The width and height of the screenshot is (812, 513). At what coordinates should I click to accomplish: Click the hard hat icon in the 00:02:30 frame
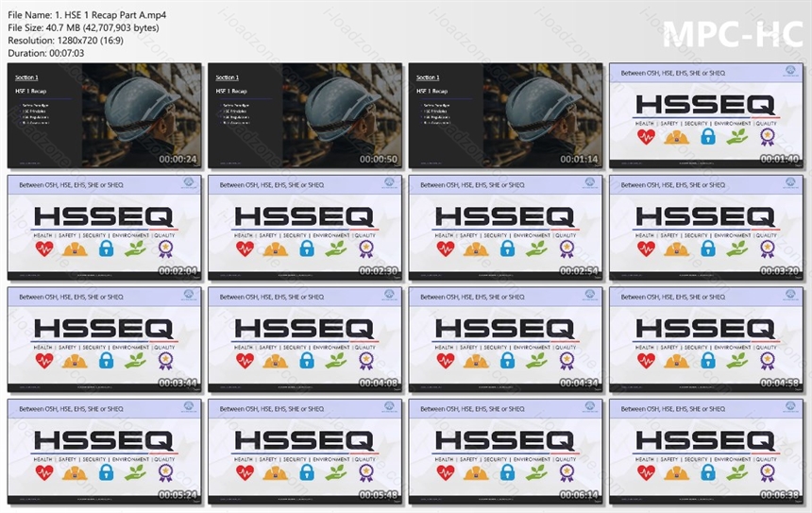pyautogui.click(x=276, y=249)
